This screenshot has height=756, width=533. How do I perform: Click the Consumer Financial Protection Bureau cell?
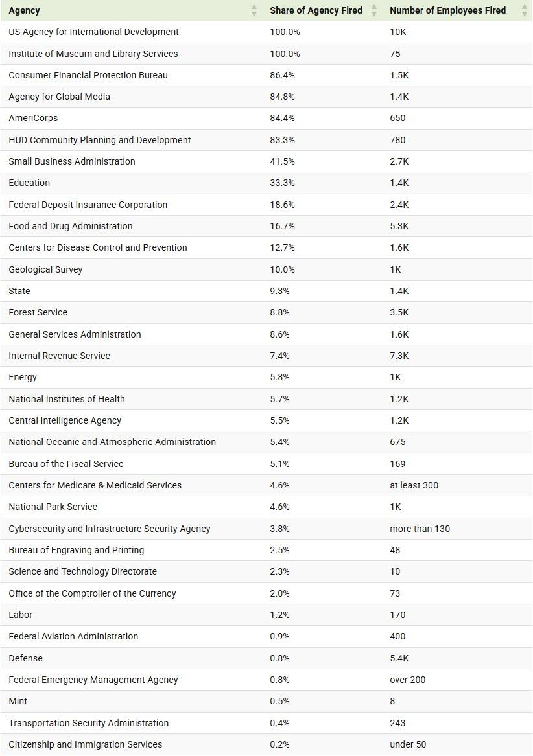pos(88,75)
